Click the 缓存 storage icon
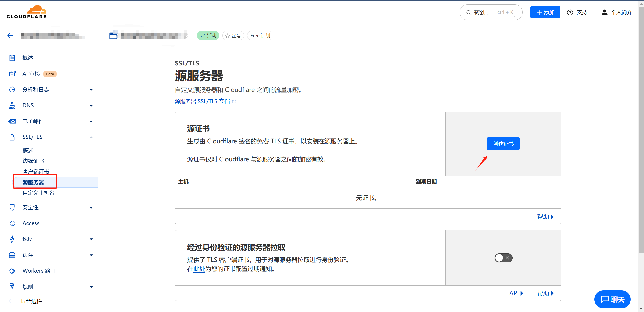 [12, 255]
